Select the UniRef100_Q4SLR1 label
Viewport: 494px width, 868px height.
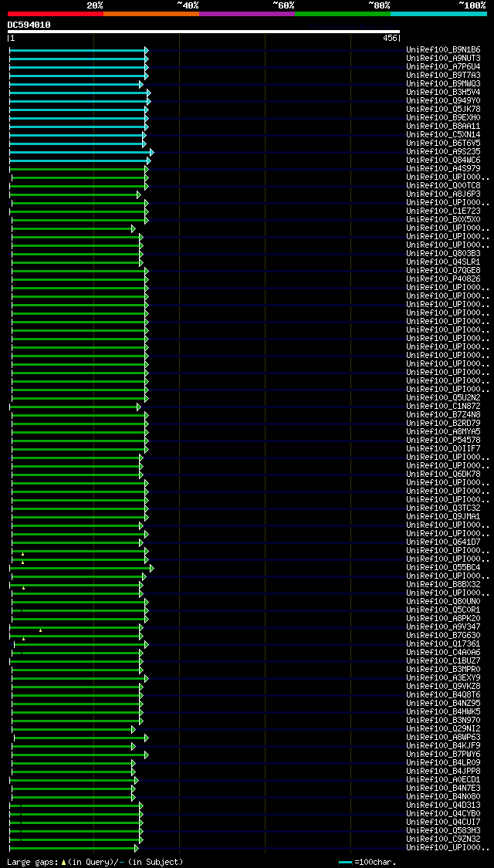[443, 262]
